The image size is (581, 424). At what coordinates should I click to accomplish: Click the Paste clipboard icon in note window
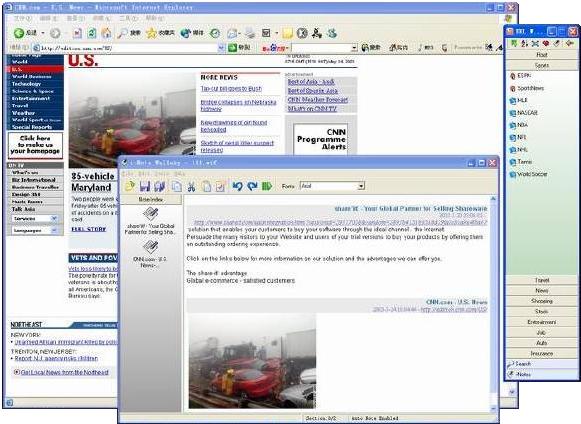point(206,186)
